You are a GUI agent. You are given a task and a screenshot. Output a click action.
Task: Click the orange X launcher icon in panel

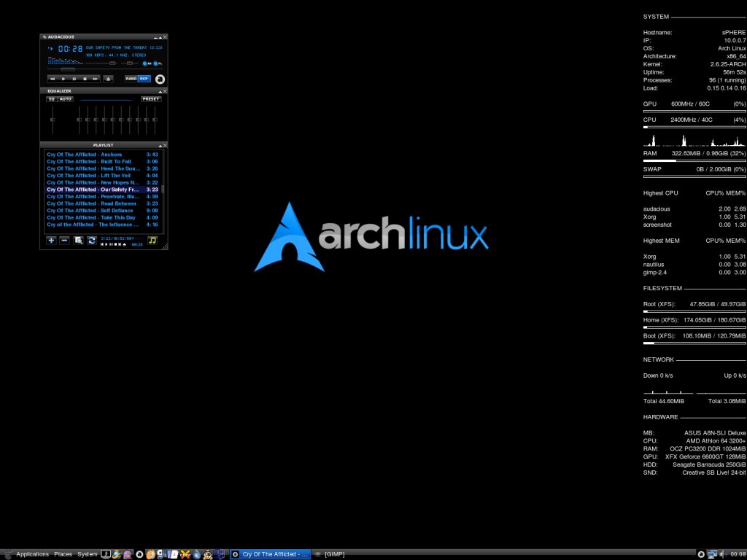click(x=185, y=554)
